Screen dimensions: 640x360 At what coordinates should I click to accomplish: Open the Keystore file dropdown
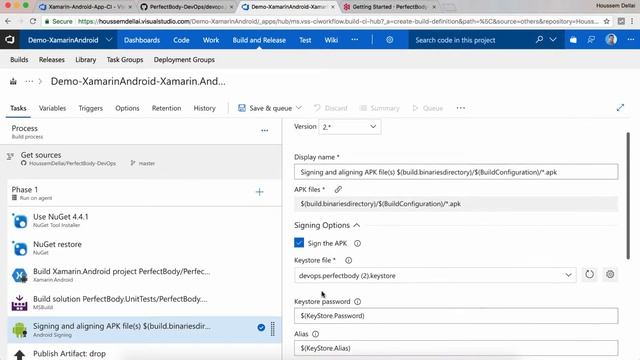435,276
